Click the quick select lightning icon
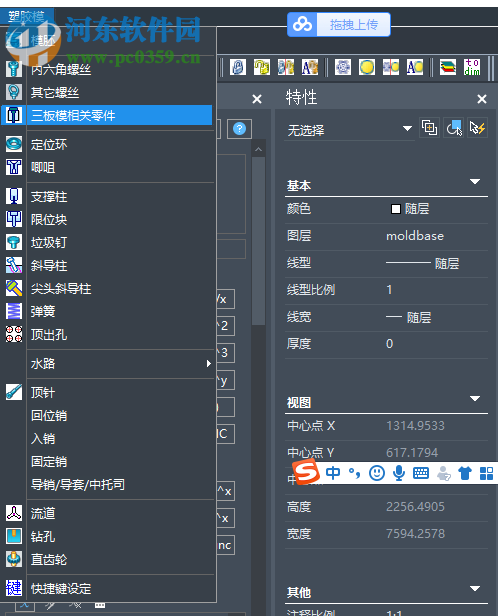The width and height of the screenshot is (498, 616). pos(478,128)
